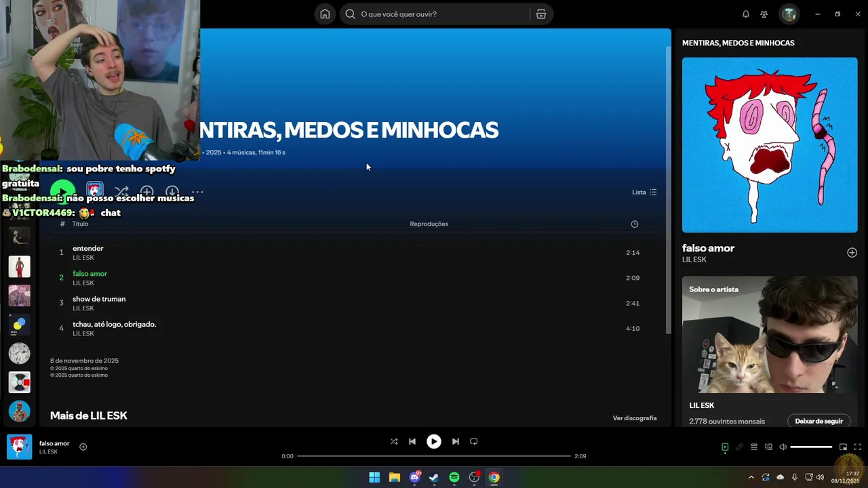Download the album with the arrow icon

pos(172,192)
